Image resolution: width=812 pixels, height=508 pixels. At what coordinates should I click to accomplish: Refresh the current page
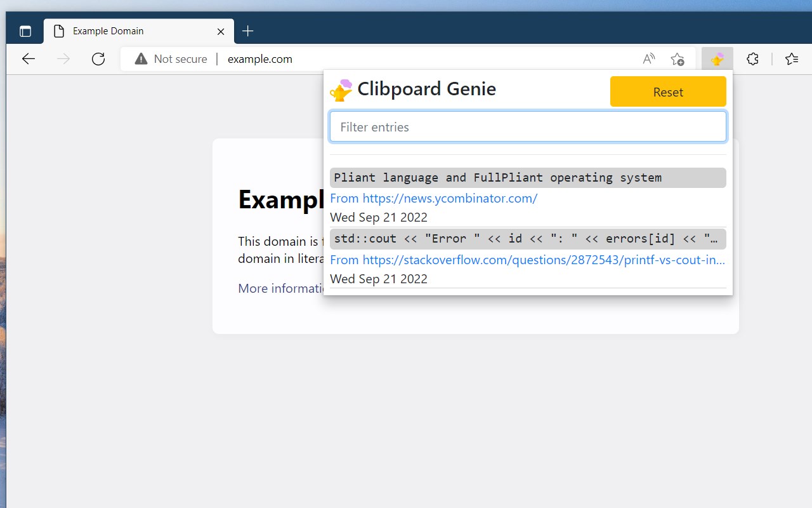(98, 59)
